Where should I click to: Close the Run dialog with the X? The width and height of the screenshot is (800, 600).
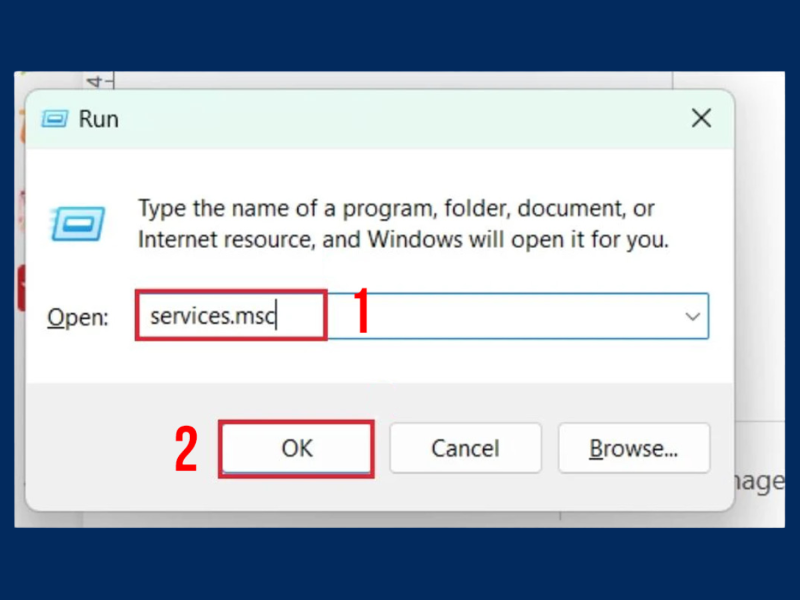(x=701, y=118)
